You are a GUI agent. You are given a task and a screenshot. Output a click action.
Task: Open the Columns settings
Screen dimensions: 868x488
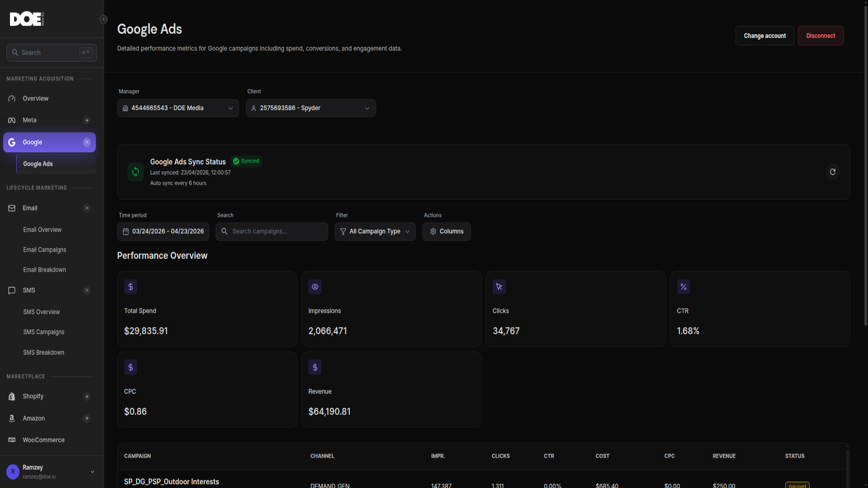(x=447, y=231)
